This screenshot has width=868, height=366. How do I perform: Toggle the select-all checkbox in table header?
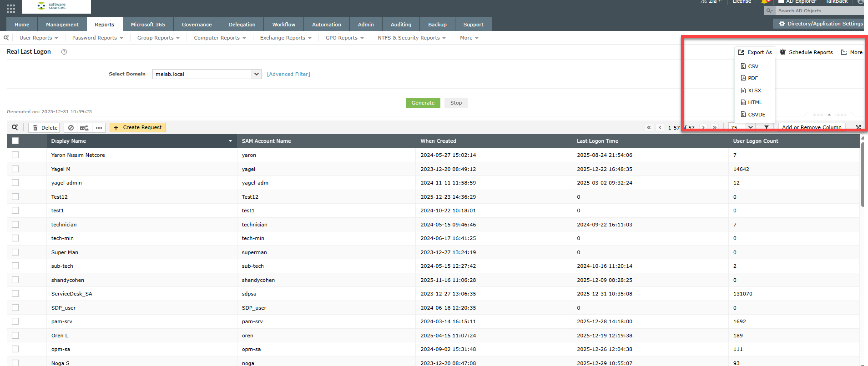pyautogui.click(x=15, y=141)
